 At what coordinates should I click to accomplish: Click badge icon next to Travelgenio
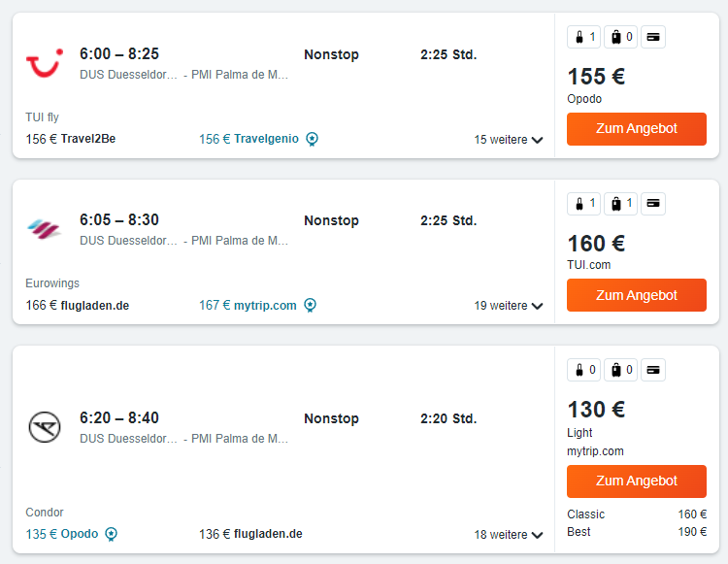click(312, 139)
